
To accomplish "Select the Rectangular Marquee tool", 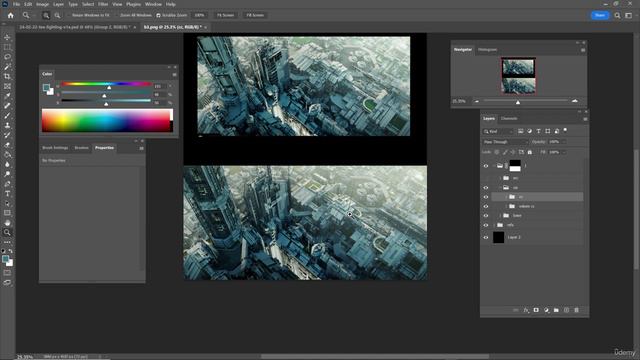I will tap(7, 47).
